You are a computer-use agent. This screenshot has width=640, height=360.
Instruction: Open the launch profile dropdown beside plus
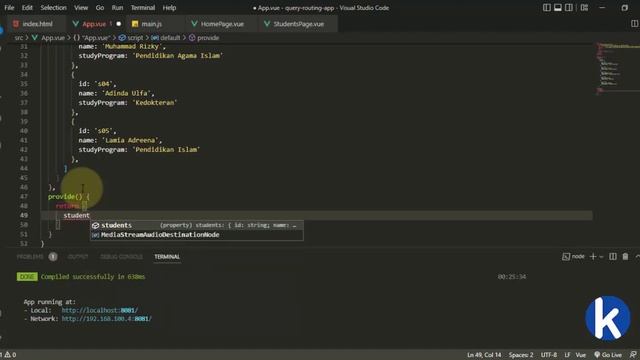click(x=601, y=257)
